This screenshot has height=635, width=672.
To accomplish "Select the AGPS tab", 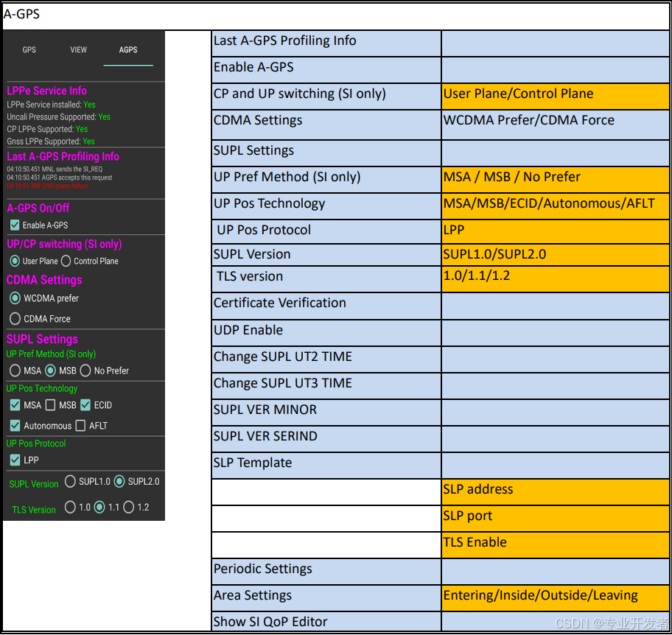I will 128,49.
